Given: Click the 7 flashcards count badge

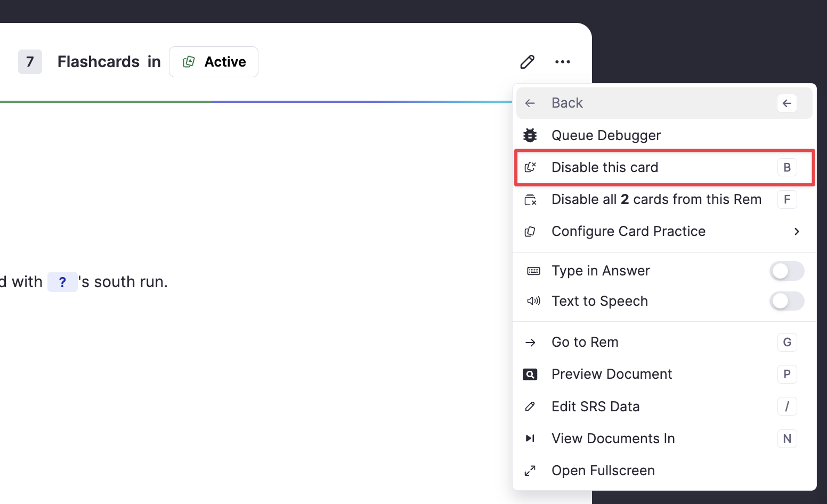Looking at the screenshot, I should (30, 62).
